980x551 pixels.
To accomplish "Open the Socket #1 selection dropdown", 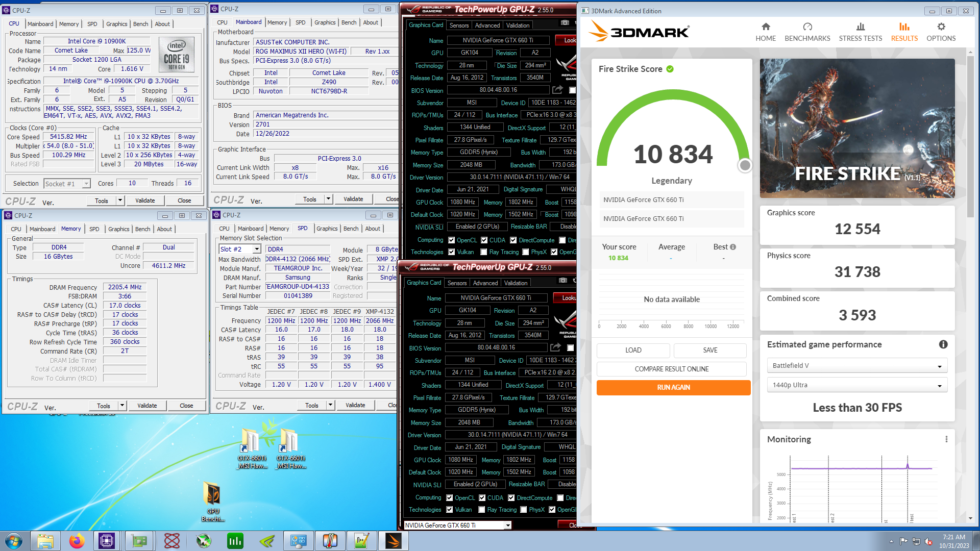I will [x=67, y=184].
